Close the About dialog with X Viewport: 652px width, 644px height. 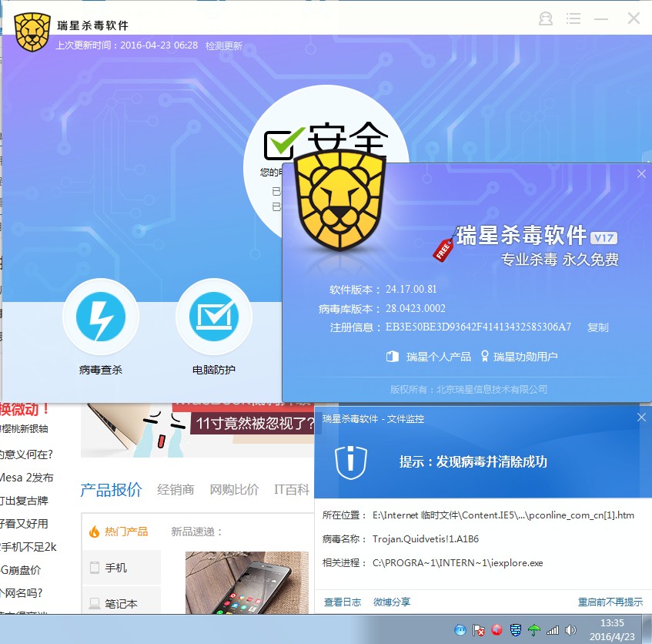pos(641,174)
